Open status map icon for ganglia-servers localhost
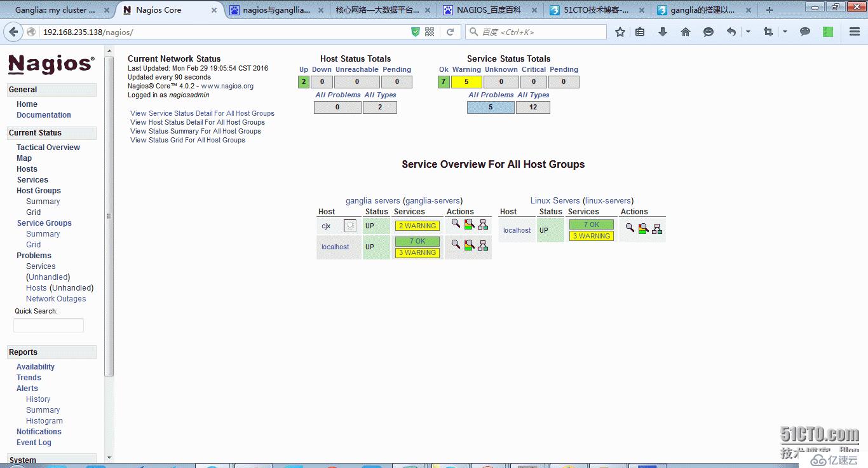The image size is (868, 468). point(483,245)
